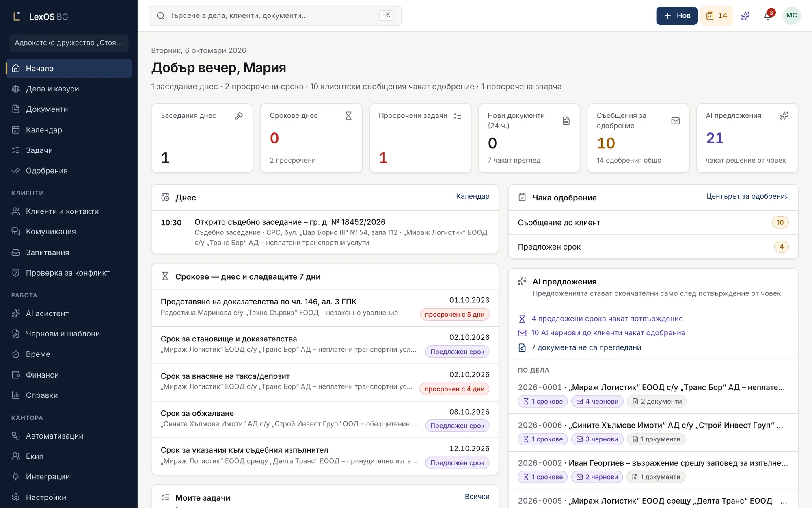812x508 pixels.
Task: Open AI асистент sparkle icon in sidebar
Action: pos(16,313)
